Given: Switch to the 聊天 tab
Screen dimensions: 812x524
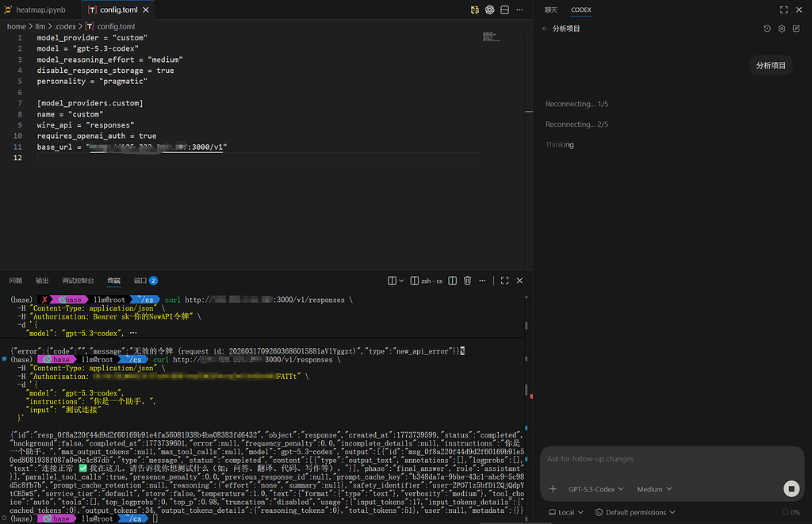Looking at the screenshot, I should 551,10.
